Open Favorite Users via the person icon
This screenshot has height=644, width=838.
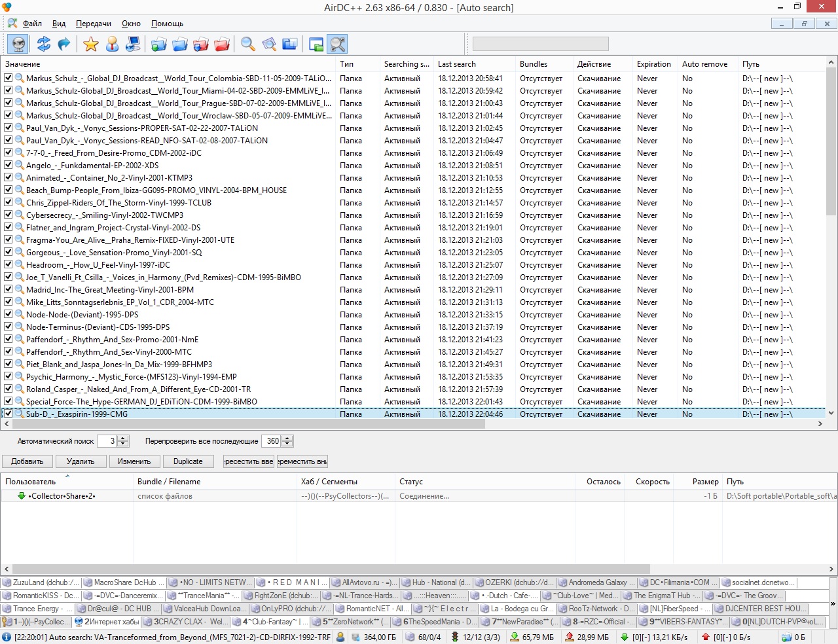[x=113, y=44]
